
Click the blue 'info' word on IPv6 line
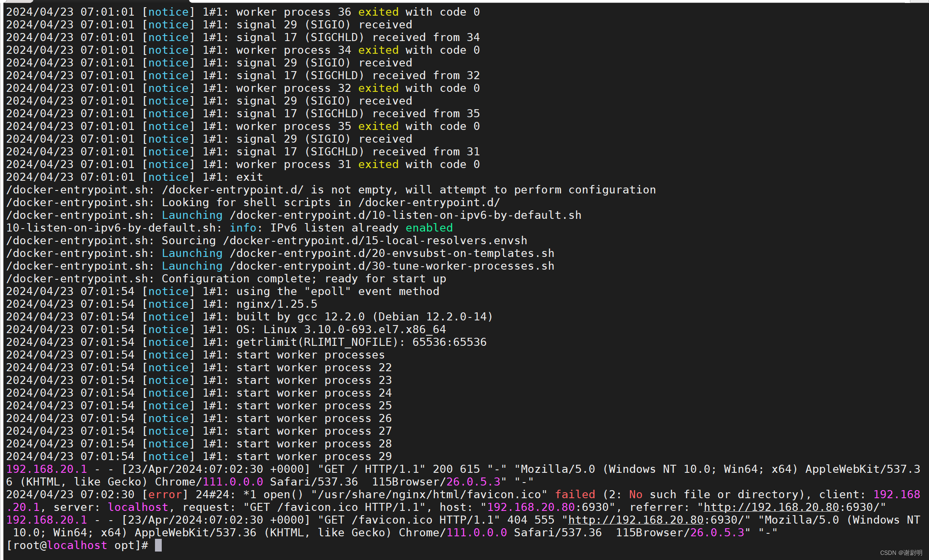tap(243, 228)
